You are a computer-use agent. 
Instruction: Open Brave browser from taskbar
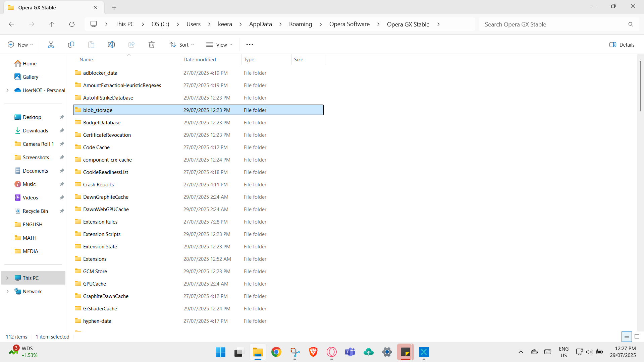[313, 352]
